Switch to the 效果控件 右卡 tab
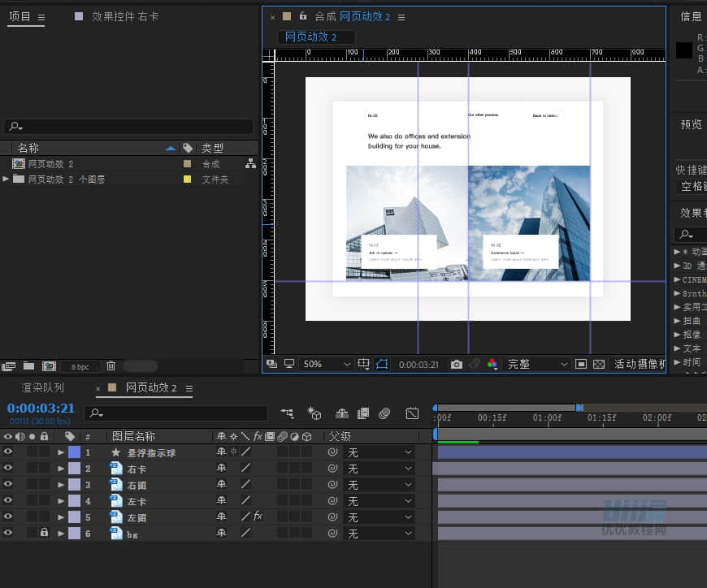Screen dimensions: 707x588 (x=124, y=16)
